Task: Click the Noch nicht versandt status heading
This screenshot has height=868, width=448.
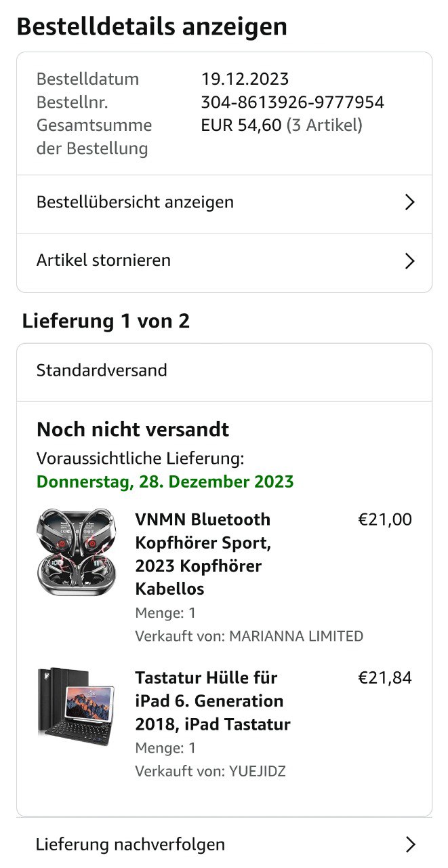Action: (x=133, y=429)
